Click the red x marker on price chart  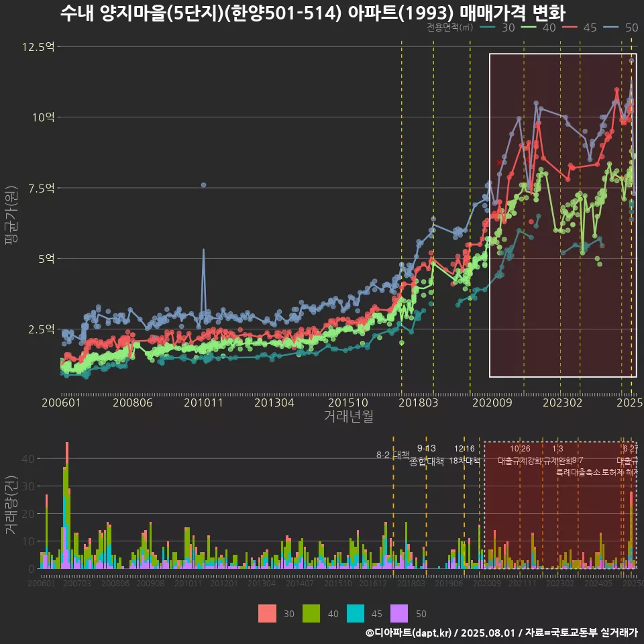click(499, 162)
